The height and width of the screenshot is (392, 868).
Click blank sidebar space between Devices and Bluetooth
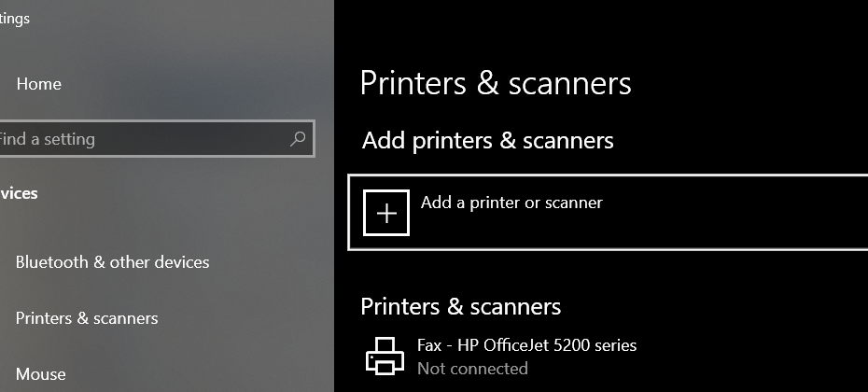(140, 228)
